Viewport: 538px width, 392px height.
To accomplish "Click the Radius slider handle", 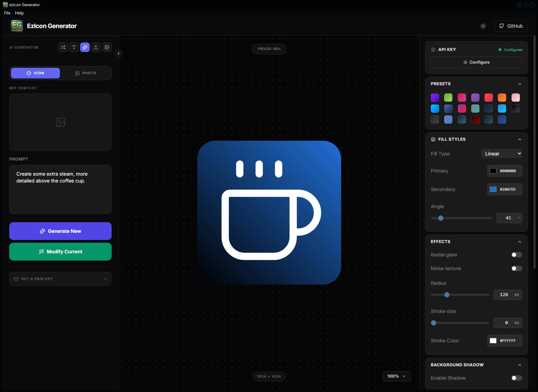I will (x=447, y=295).
